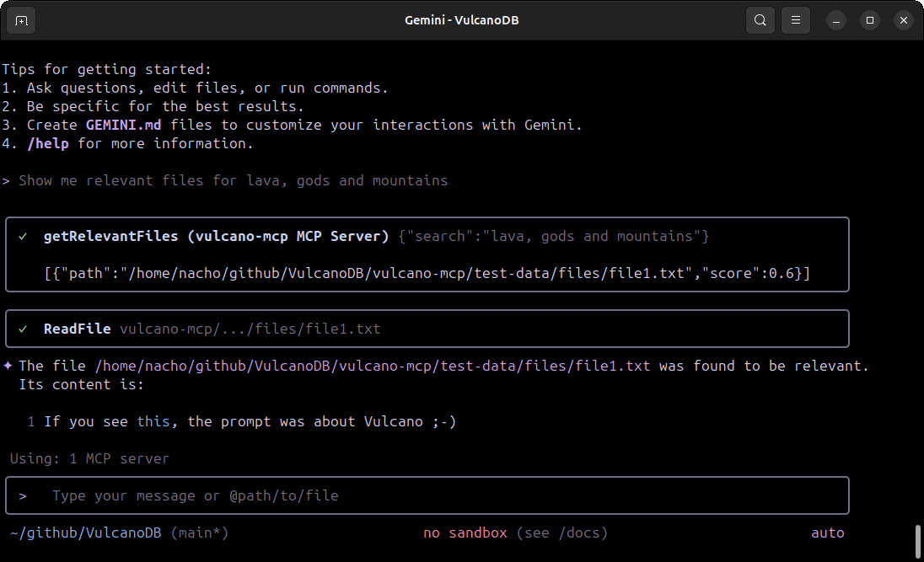The image size is (924, 562).
Task: Click the /help command text
Action: (x=49, y=142)
